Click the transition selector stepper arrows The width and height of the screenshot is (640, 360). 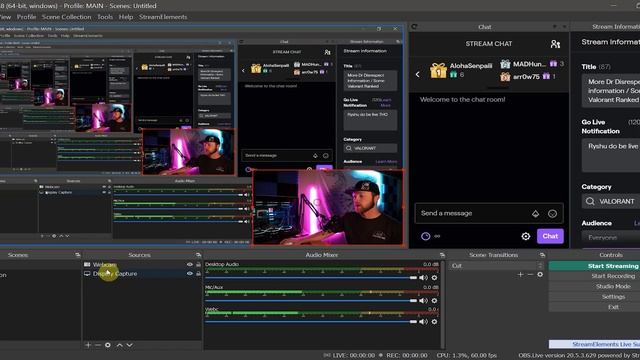click(x=541, y=266)
